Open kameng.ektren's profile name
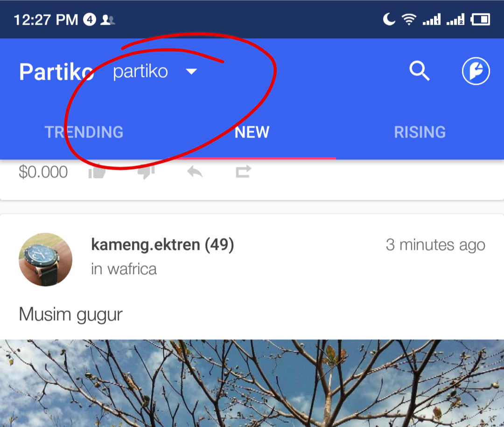Viewport: 504px width, 427px height. (162, 245)
